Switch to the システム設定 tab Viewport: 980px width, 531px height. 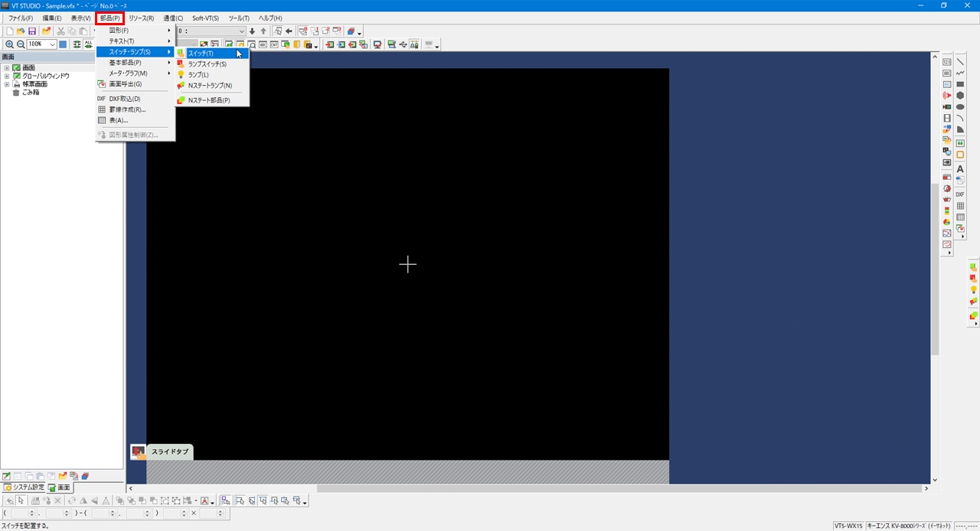coord(24,487)
